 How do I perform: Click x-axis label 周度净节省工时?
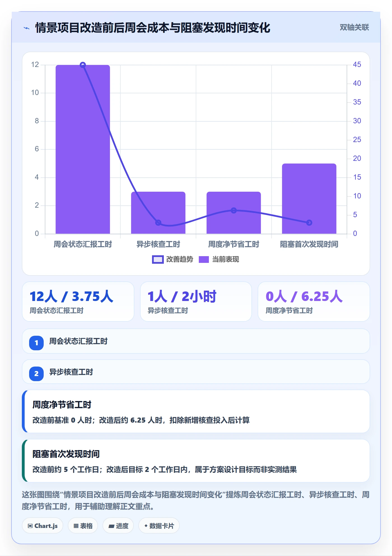(234, 244)
